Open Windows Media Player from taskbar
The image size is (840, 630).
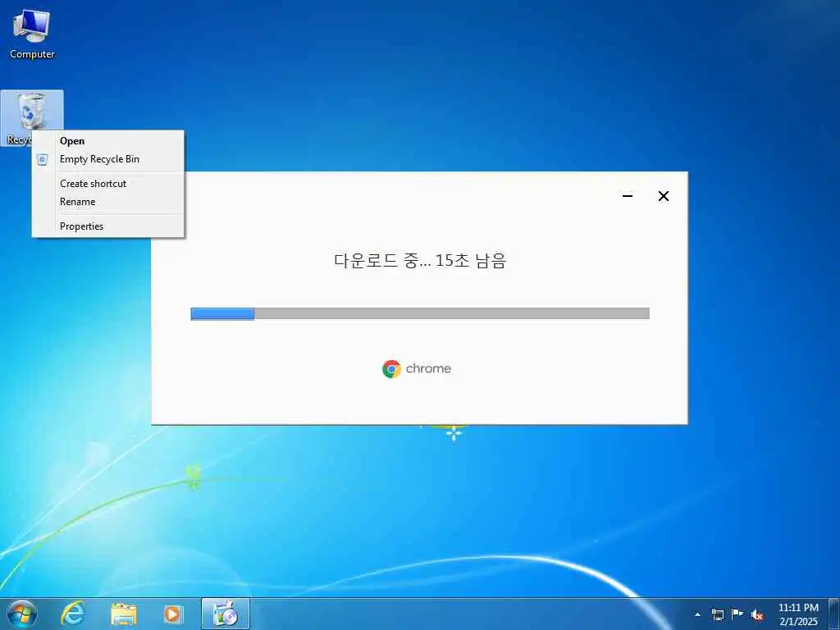pyautogui.click(x=173, y=614)
